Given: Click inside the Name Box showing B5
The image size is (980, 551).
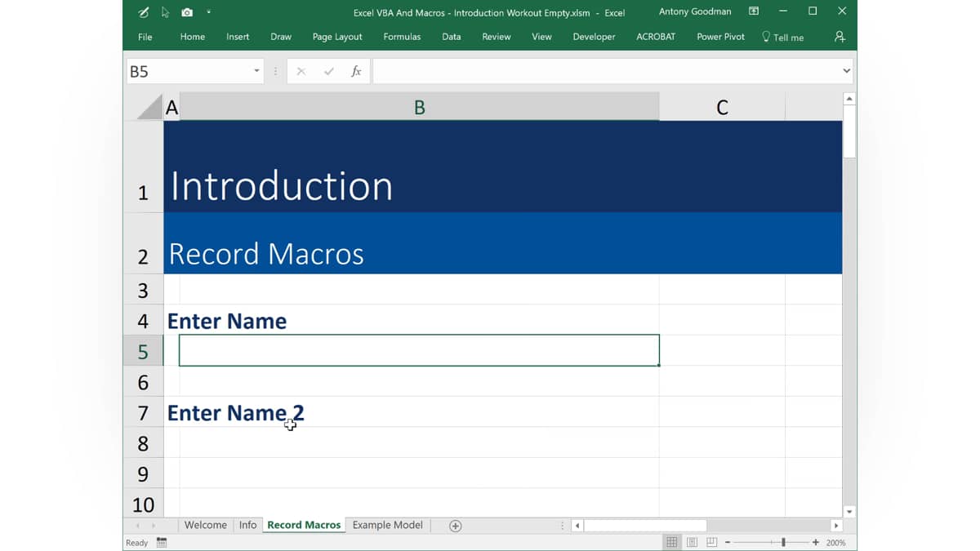Looking at the screenshot, I should [189, 71].
